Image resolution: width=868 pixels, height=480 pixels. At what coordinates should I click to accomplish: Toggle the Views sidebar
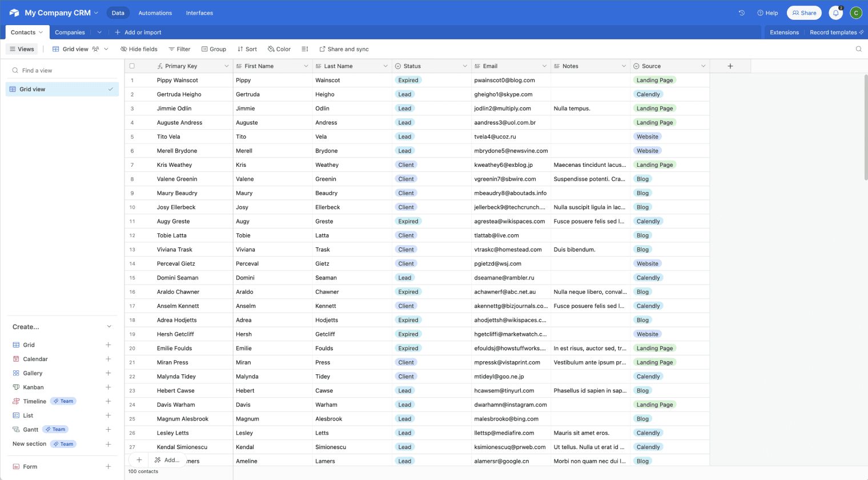[22, 49]
